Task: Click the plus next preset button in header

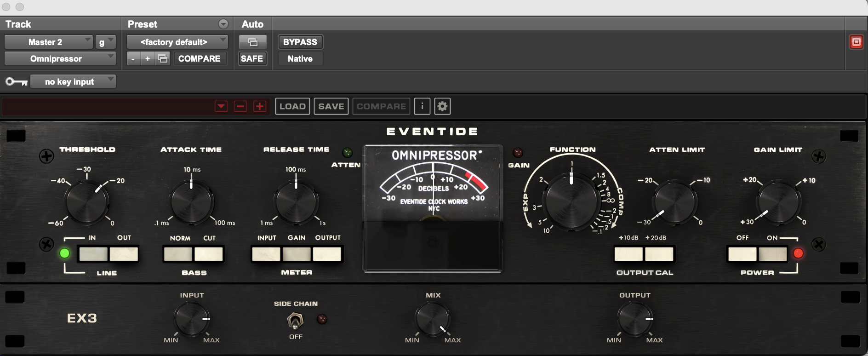Action: [x=148, y=58]
